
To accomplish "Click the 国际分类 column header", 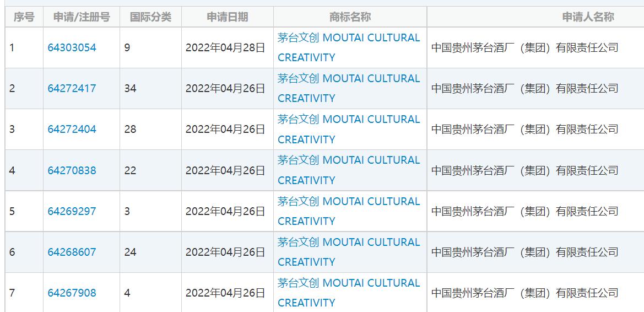I will [x=150, y=17].
